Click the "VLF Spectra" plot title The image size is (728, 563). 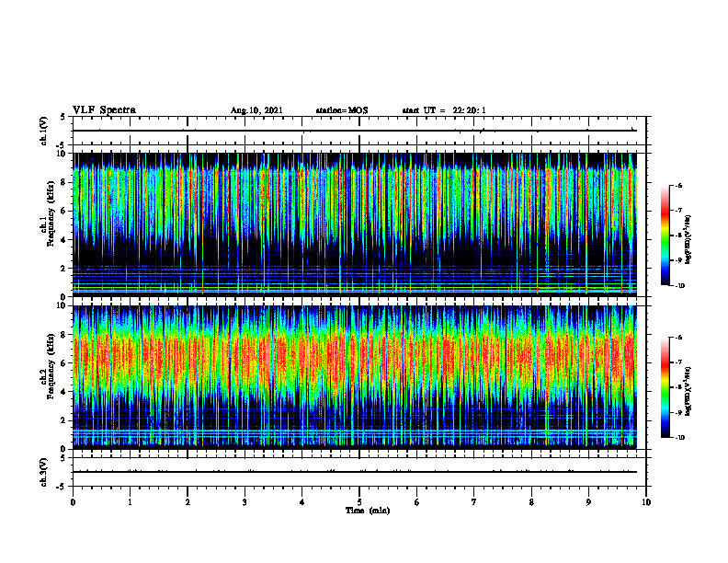[x=104, y=110]
